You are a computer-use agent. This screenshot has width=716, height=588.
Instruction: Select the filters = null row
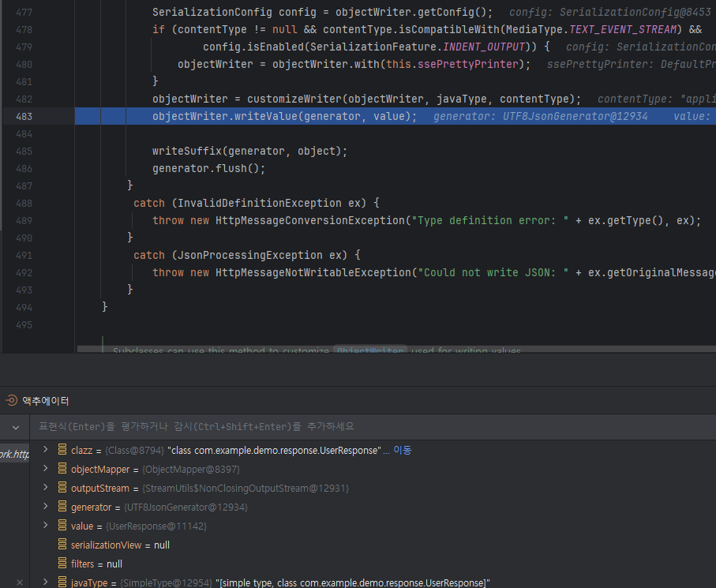[373, 564]
